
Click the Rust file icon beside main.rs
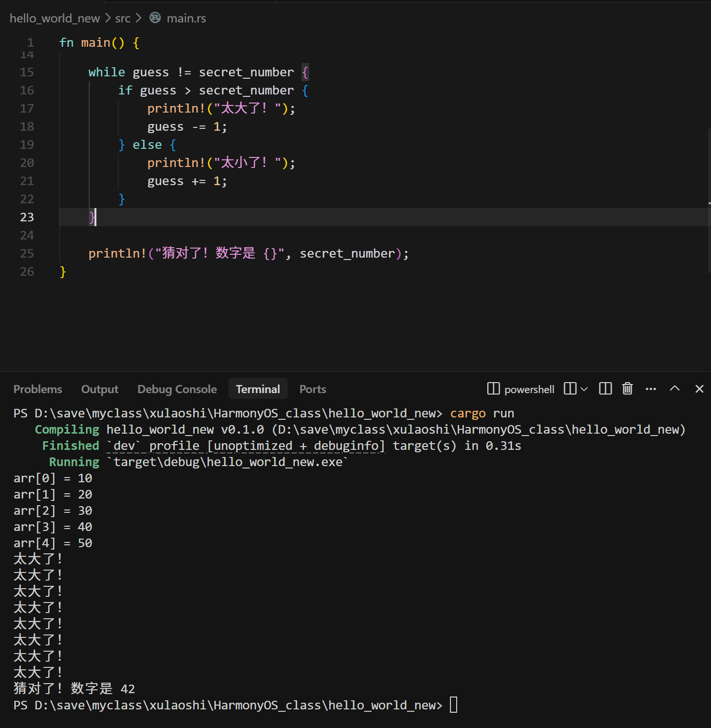pos(155,18)
